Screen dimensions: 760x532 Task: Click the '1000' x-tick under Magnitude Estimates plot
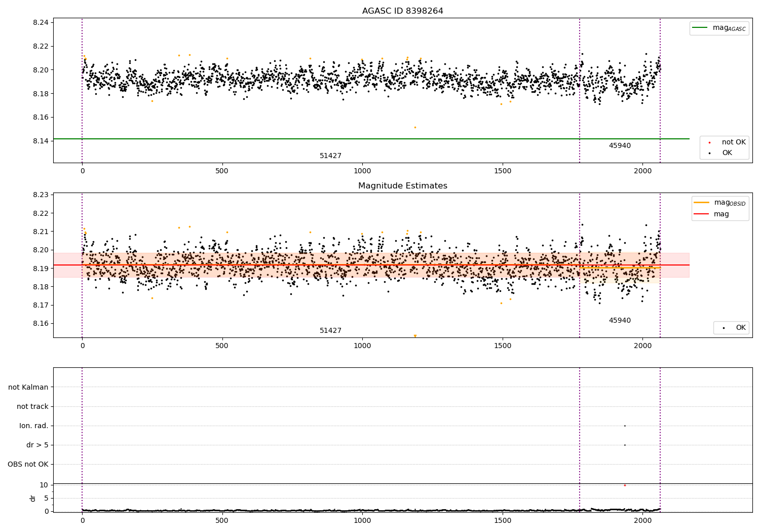(x=362, y=346)
